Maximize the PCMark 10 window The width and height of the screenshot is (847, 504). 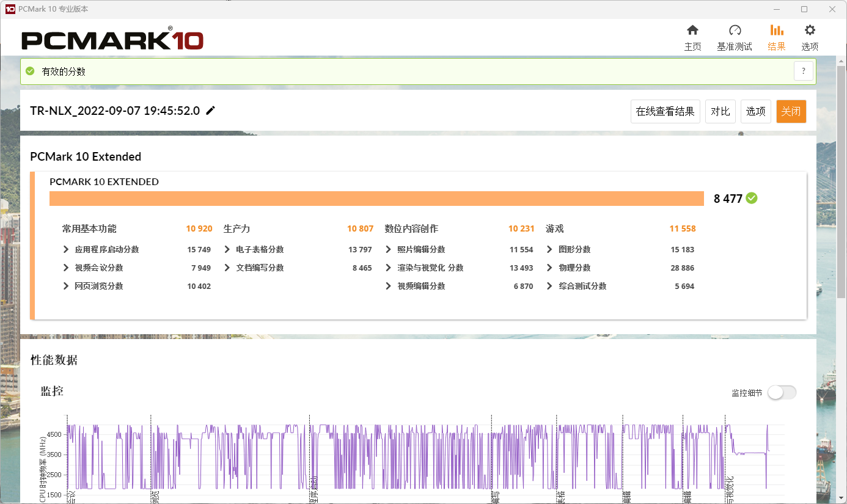coord(804,9)
